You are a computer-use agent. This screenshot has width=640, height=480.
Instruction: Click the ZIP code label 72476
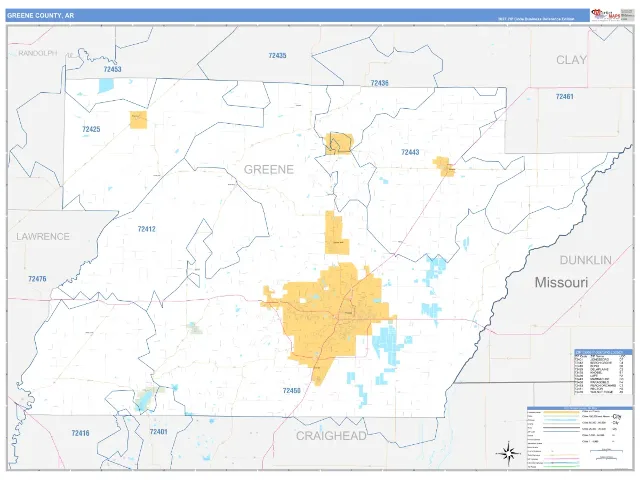(x=37, y=279)
